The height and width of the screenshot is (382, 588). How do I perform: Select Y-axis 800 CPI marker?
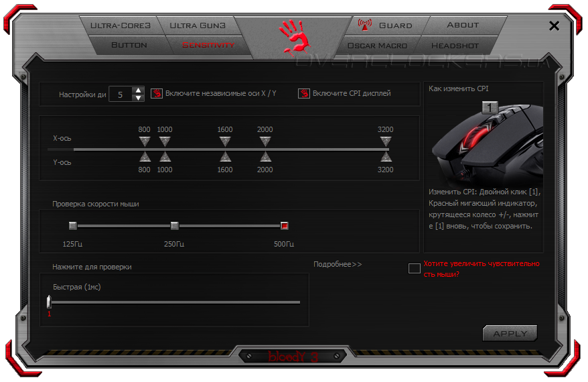[x=145, y=157]
